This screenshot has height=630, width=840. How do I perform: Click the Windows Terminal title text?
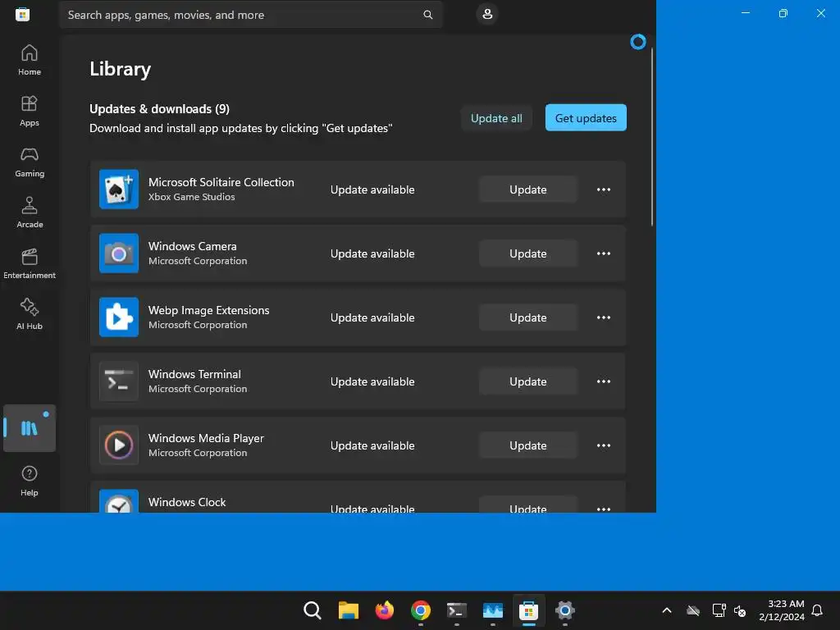[x=194, y=374]
